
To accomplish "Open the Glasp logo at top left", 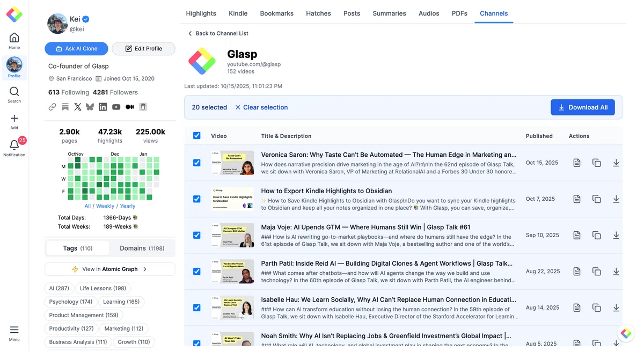I will (14, 14).
